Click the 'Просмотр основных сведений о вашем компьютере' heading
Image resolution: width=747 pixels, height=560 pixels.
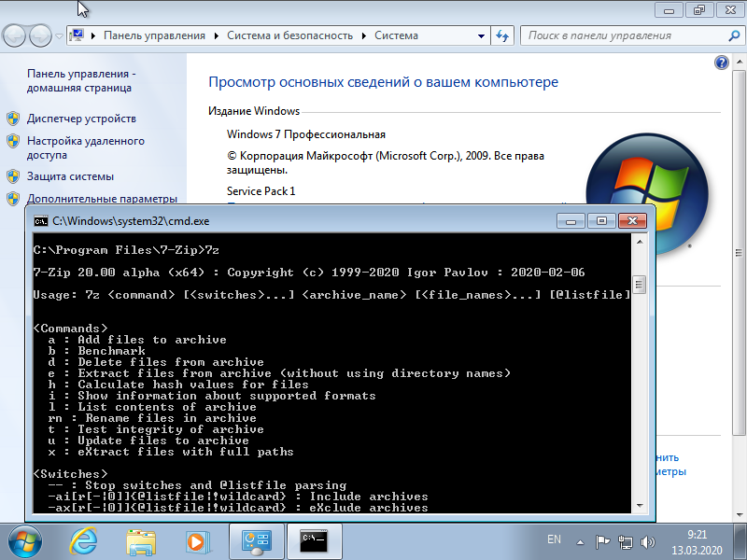point(384,82)
